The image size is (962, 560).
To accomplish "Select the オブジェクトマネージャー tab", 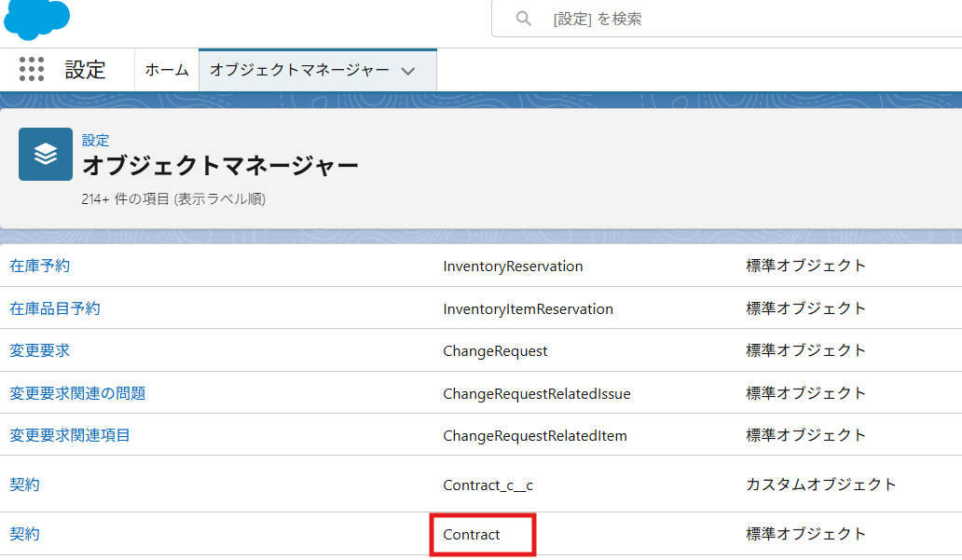I will click(x=299, y=71).
